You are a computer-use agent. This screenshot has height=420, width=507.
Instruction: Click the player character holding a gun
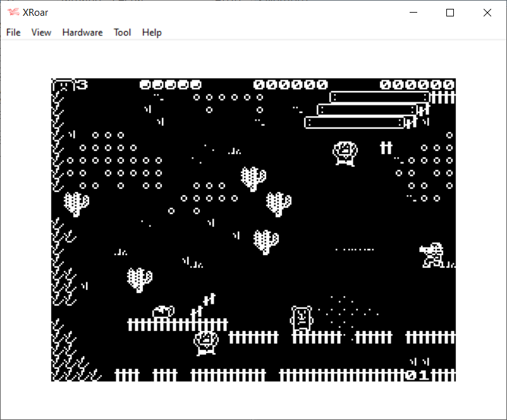(433, 255)
